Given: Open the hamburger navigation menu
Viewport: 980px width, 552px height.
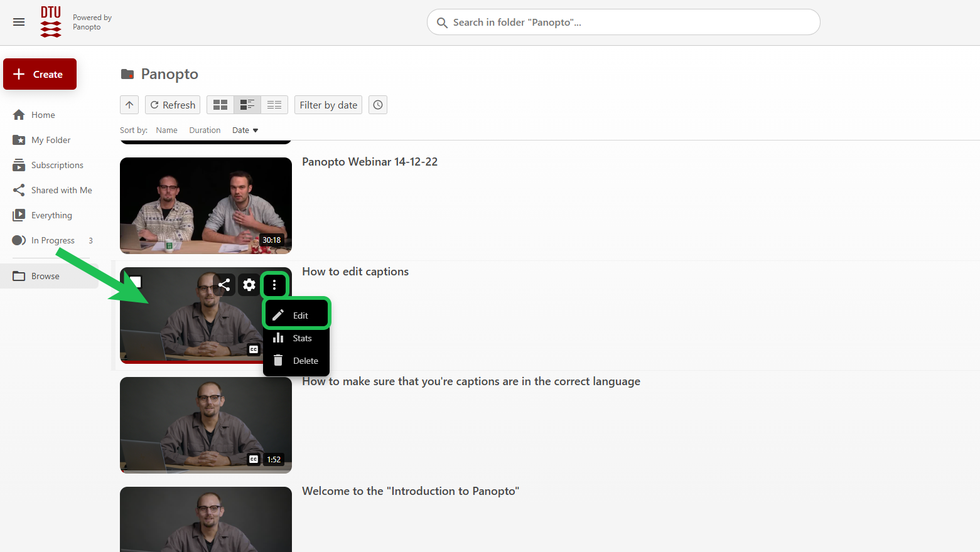Looking at the screenshot, I should pos(19,22).
